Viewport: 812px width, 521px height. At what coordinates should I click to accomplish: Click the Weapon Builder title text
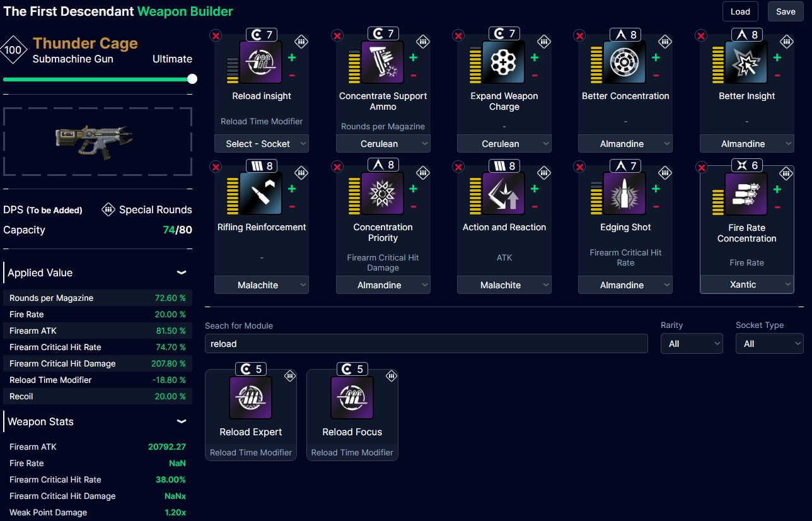(x=185, y=11)
